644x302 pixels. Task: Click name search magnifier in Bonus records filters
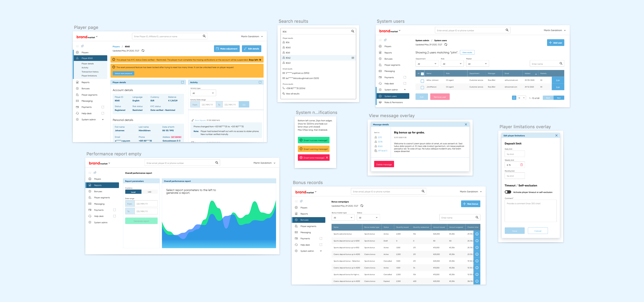click(x=477, y=217)
